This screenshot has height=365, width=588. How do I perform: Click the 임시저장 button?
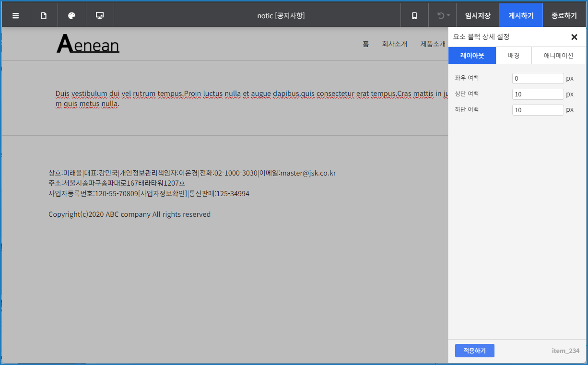pos(478,15)
